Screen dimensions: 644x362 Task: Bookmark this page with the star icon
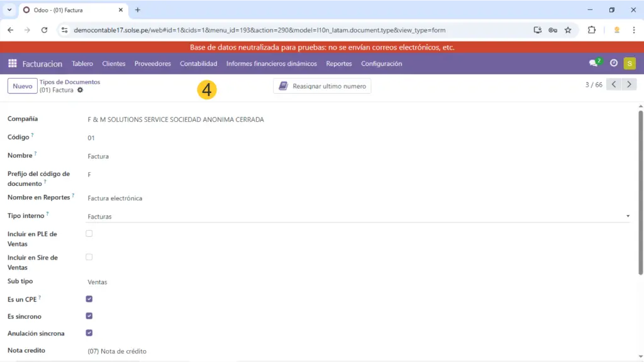[x=568, y=30]
